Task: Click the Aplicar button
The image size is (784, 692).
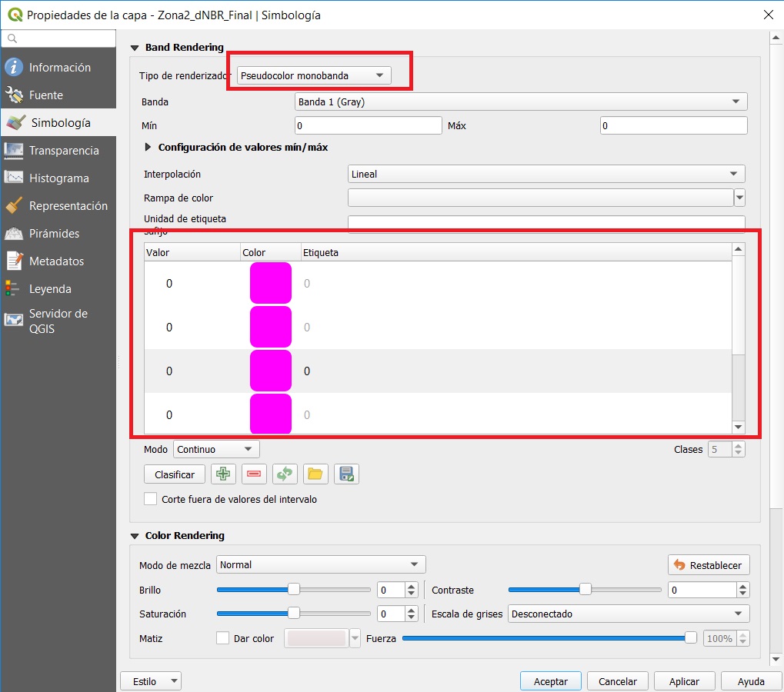Action: pos(684,681)
